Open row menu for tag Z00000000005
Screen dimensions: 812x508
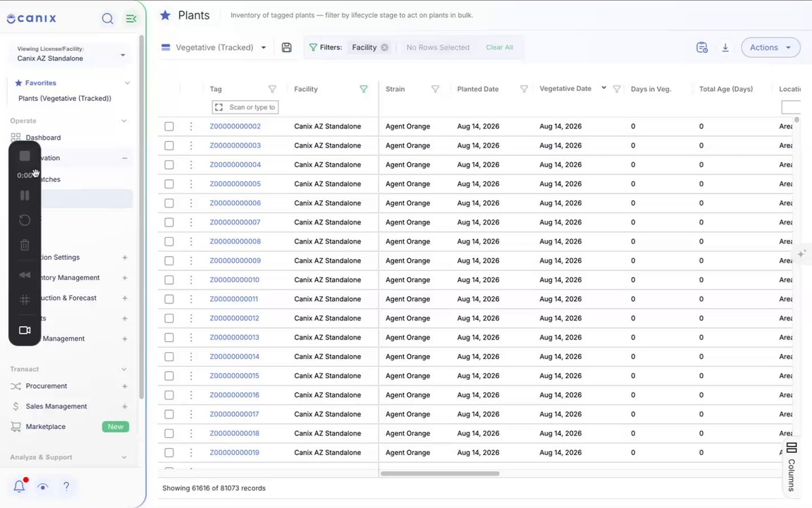click(190, 184)
